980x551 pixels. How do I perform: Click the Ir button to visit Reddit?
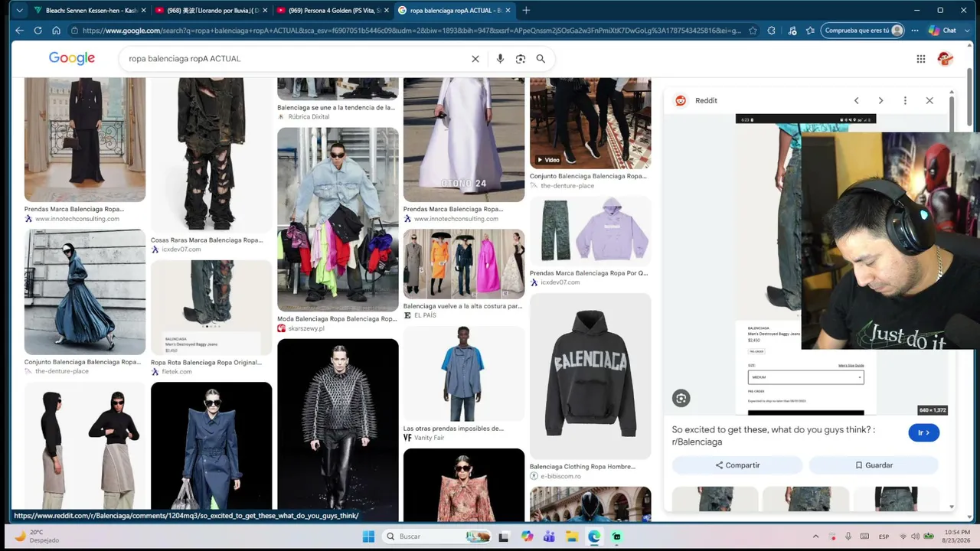(x=924, y=432)
